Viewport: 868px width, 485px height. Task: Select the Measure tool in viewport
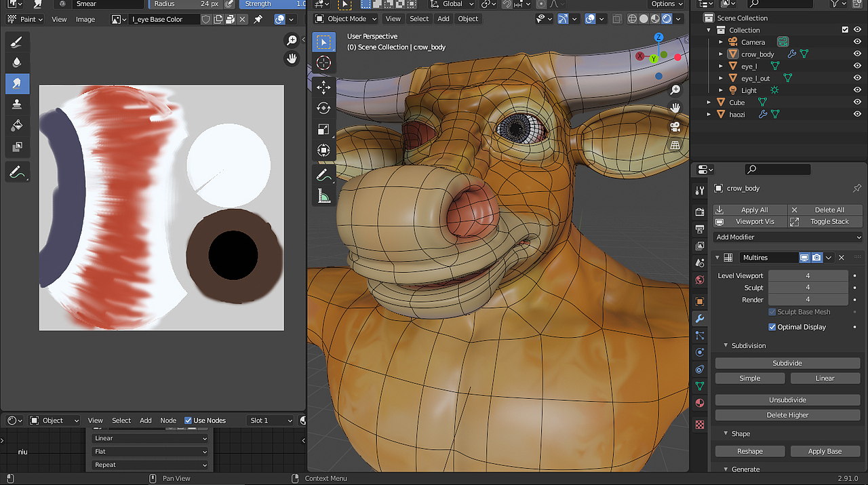point(323,196)
